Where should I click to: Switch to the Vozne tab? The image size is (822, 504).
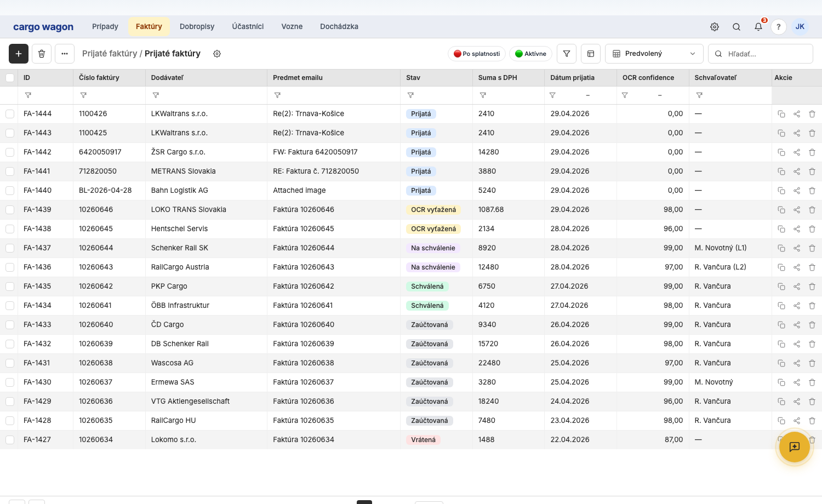[x=292, y=27]
